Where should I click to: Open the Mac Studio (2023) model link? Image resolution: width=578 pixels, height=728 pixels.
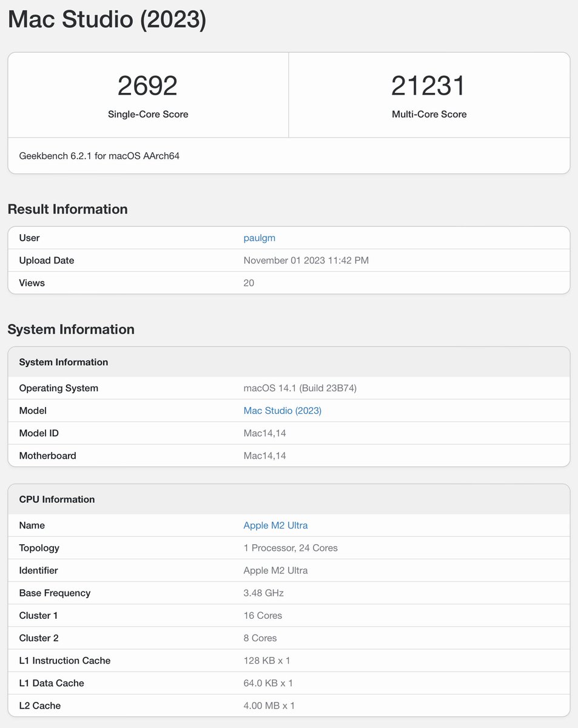(282, 411)
